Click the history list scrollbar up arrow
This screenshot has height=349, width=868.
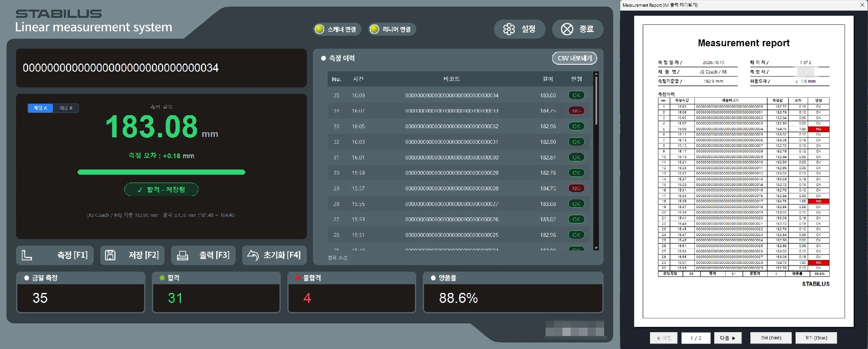tap(596, 74)
